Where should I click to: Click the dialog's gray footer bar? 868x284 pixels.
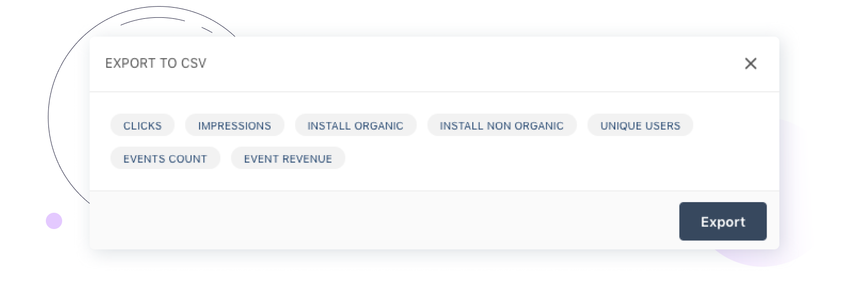point(382,220)
